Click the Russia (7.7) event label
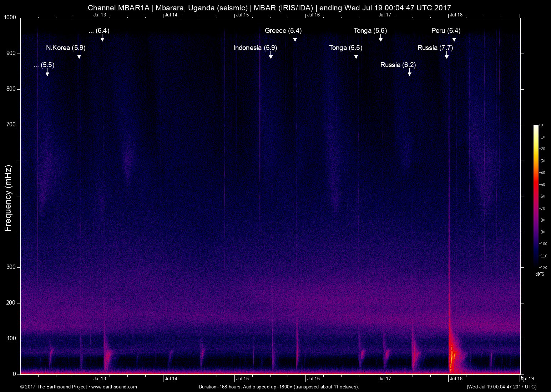This screenshot has height=392, width=551. click(x=435, y=47)
